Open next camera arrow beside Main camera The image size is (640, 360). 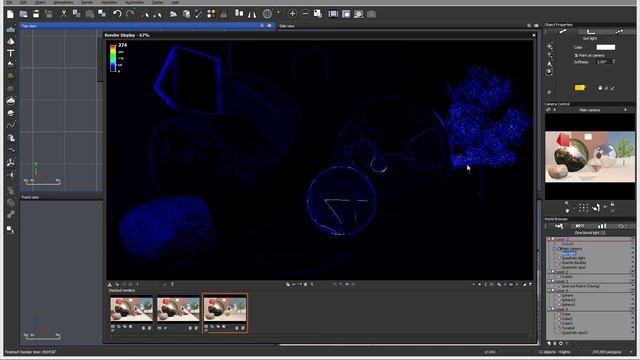click(625, 110)
